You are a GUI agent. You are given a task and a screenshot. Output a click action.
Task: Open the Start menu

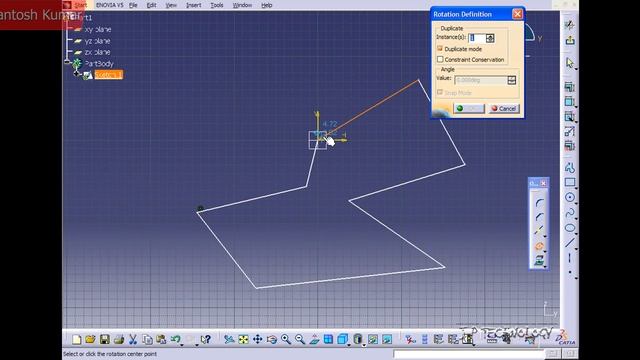click(80, 5)
